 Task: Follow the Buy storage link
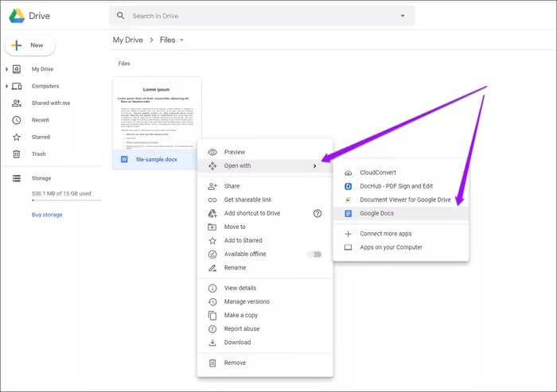pos(47,215)
